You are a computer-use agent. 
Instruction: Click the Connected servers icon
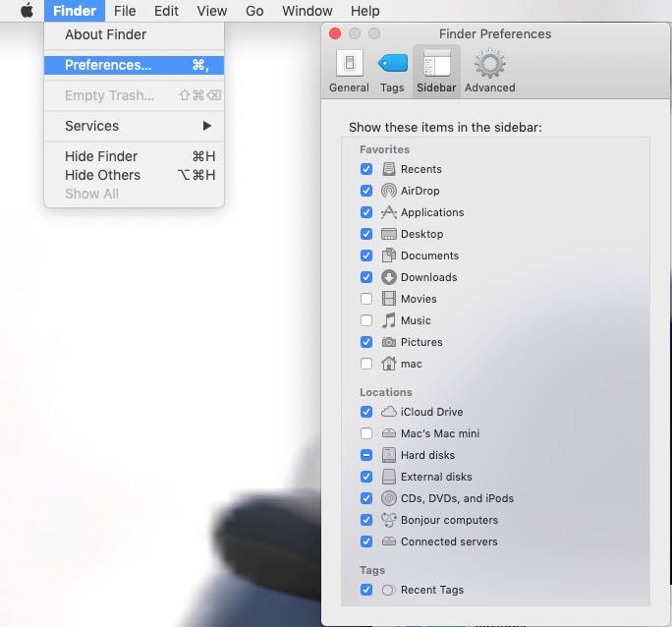pyautogui.click(x=389, y=541)
